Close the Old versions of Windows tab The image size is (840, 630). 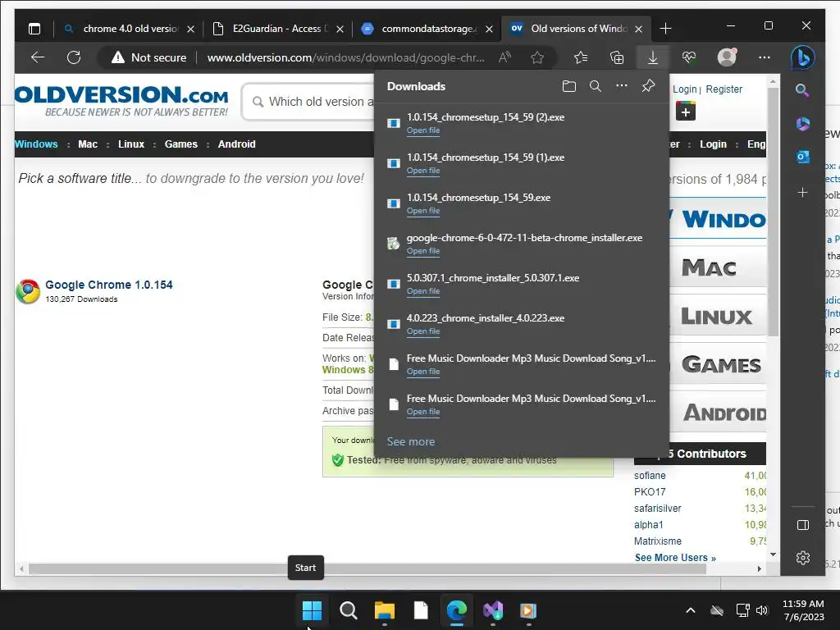point(638,29)
